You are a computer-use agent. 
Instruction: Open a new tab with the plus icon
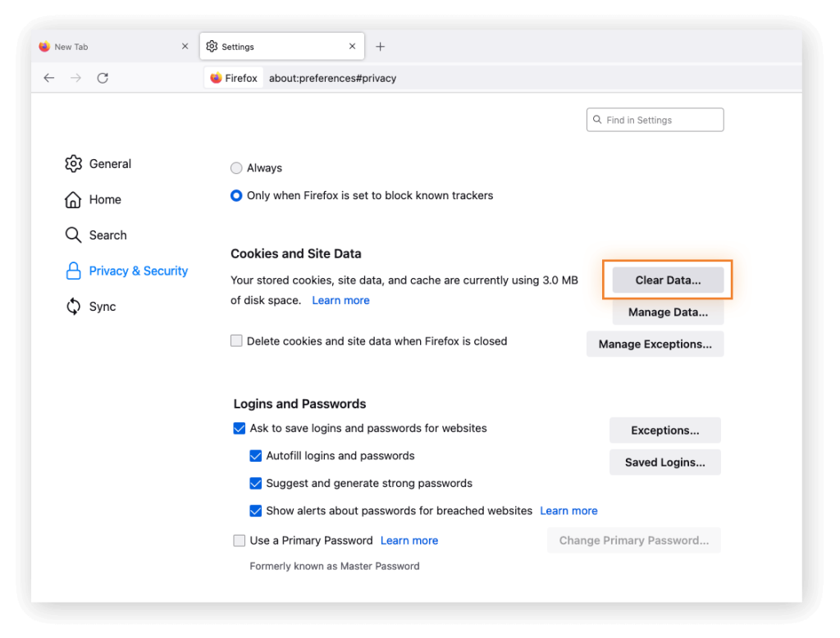click(380, 47)
